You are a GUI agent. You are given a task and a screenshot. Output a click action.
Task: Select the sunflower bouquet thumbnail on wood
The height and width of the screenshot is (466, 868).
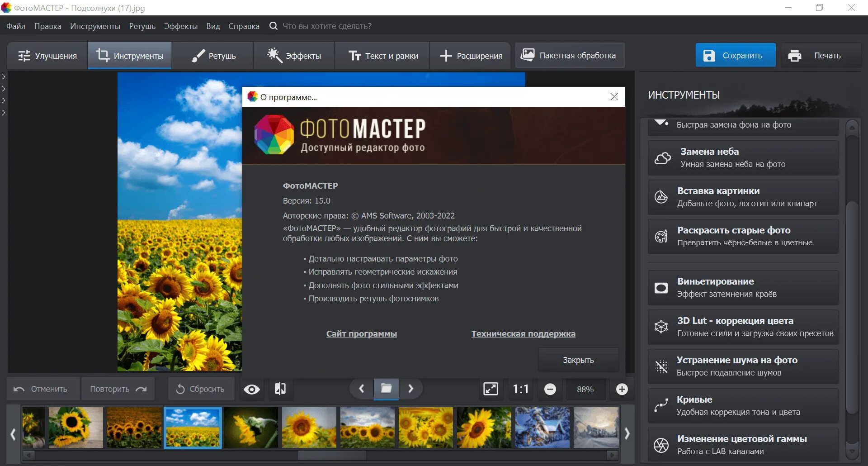tap(76, 428)
